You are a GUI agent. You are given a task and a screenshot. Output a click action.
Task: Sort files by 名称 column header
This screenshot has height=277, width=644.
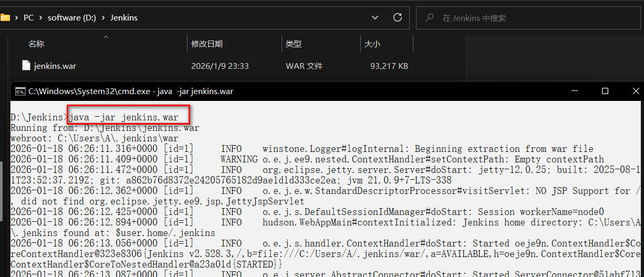click(x=36, y=44)
